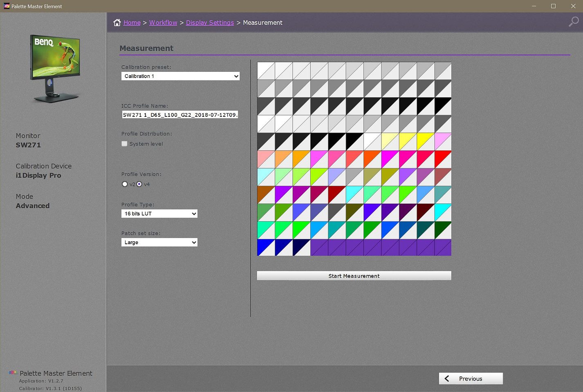Open the Calibration preset dropdown

click(180, 76)
